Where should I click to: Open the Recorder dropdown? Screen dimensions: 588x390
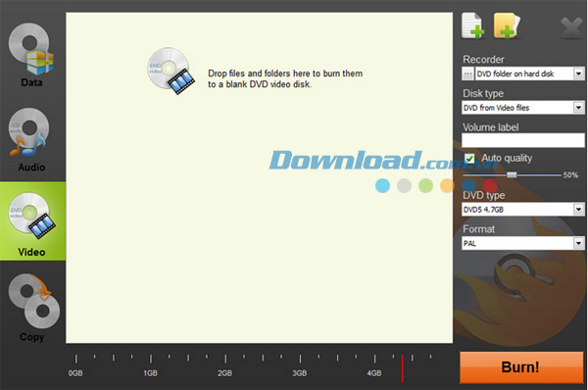coord(578,73)
